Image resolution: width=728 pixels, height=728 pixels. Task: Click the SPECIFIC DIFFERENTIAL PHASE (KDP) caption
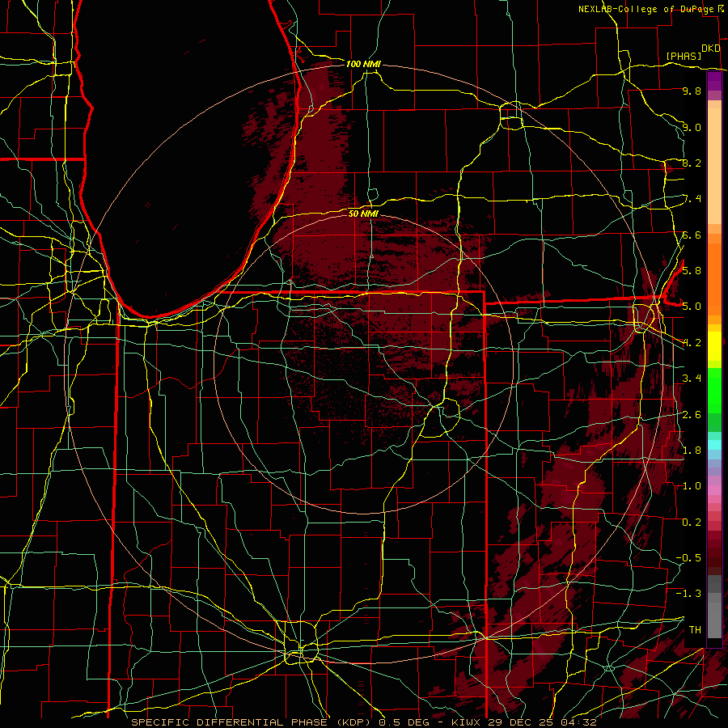tap(252, 722)
